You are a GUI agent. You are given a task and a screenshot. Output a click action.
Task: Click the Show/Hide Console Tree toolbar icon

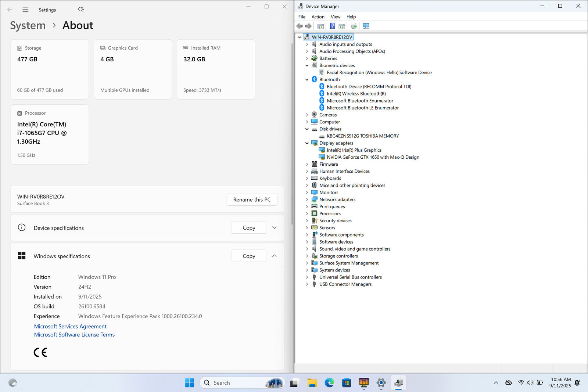320,26
